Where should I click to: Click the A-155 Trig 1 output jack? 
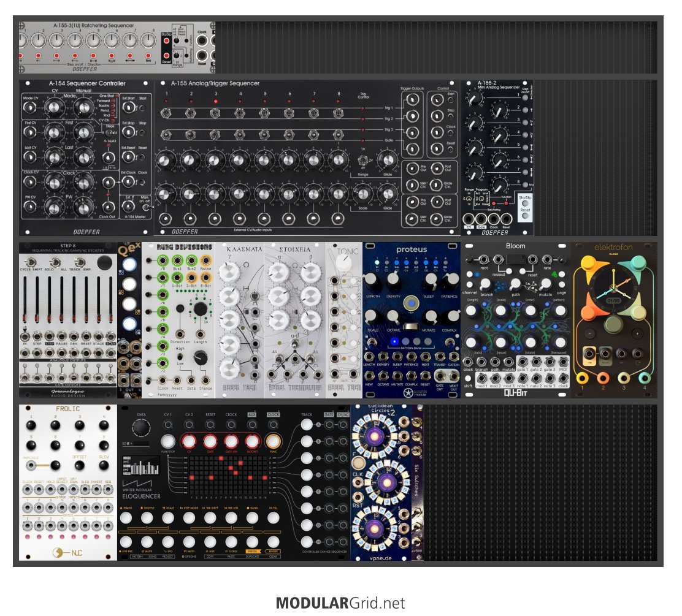point(412,100)
